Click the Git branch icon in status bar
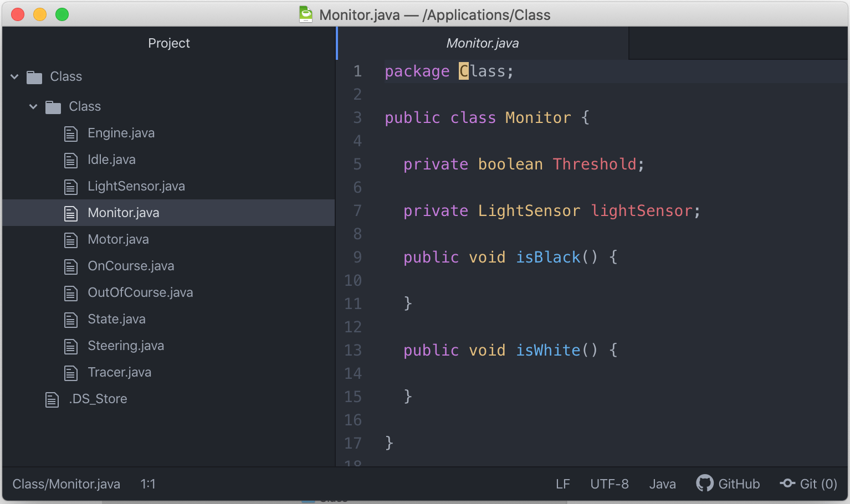 click(787, 483)
